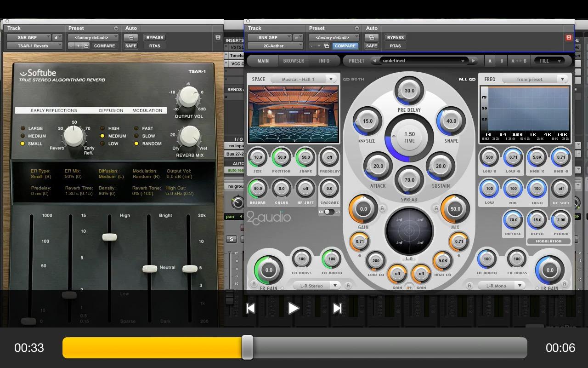Click the A to B copy button
588x368 pixels.
(x=519, y=61)
